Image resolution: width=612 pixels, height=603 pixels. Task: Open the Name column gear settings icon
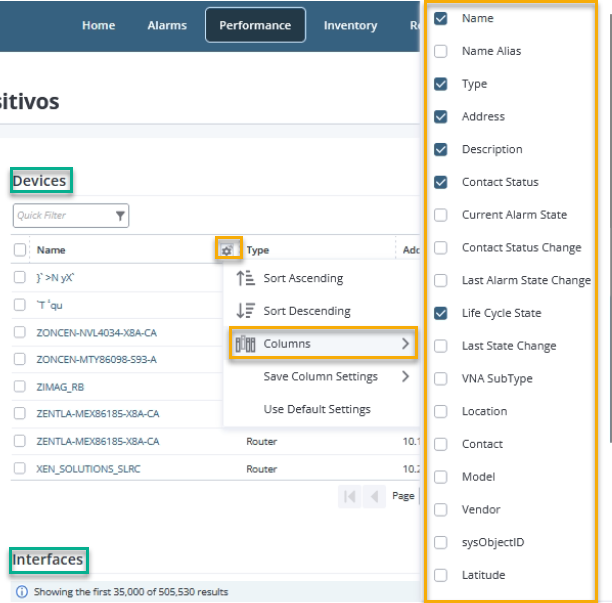(227, 250)
